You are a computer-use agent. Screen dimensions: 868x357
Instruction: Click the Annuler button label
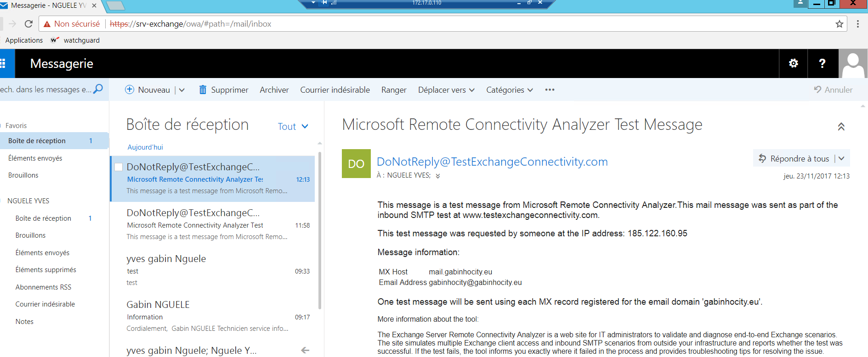pyautogui.click(x=839, y=90)
